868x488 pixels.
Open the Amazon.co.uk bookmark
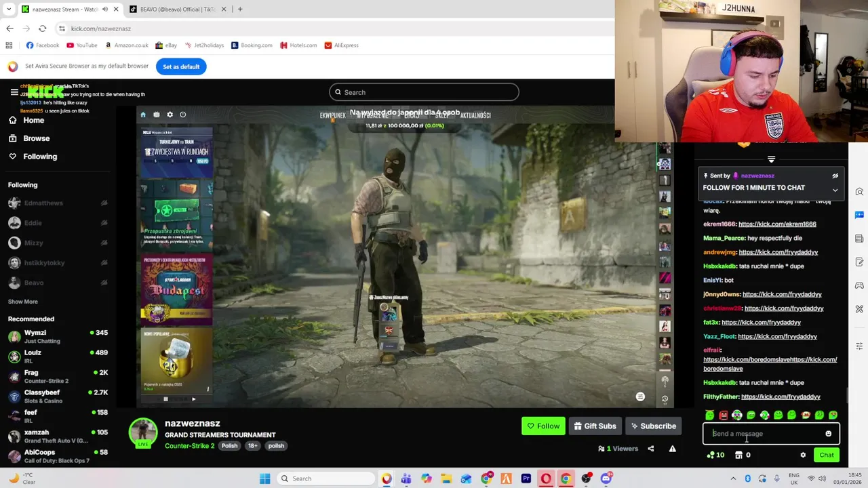coord(126,45)
